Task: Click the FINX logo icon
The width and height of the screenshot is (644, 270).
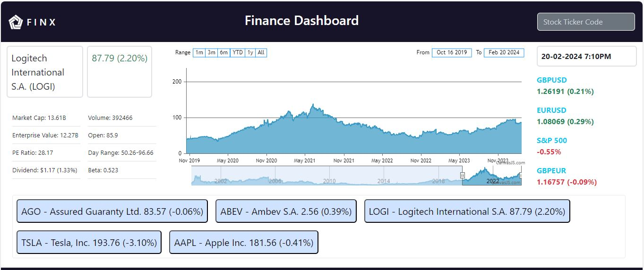Action: (x=16, y=22)
